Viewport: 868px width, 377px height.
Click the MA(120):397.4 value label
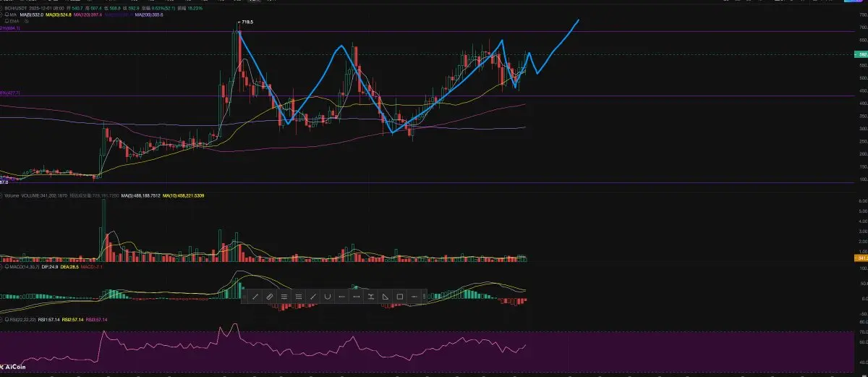click(88, 14)
